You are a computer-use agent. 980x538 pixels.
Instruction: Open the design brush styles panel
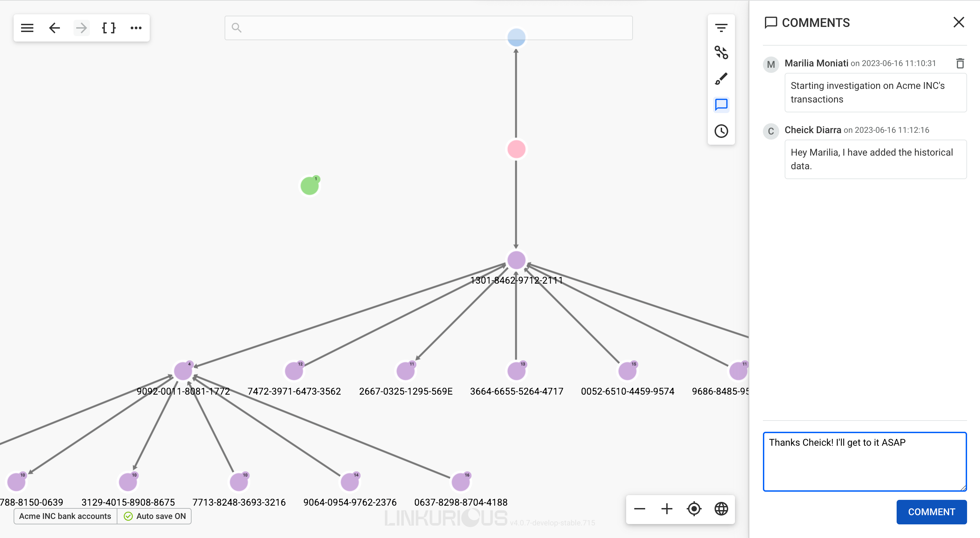721,79
